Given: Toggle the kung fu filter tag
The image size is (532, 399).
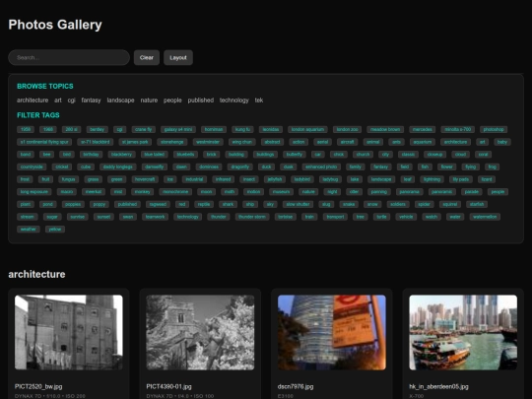Looking at the screenshot, I should point(242,129).
